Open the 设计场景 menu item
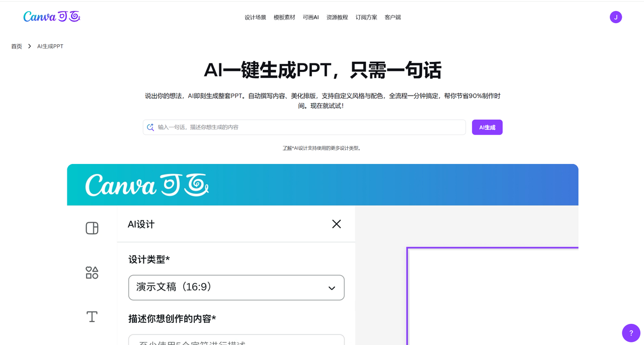The image size is (644, 345). pos(255,17)
